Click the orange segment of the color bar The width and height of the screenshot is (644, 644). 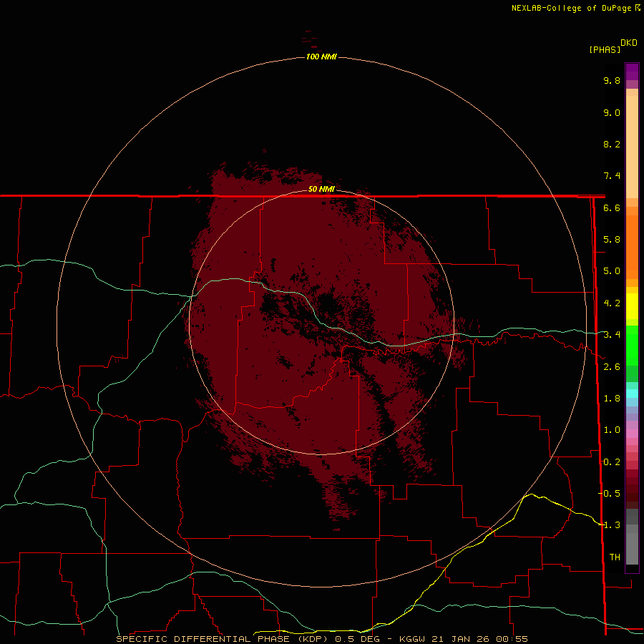632,246
